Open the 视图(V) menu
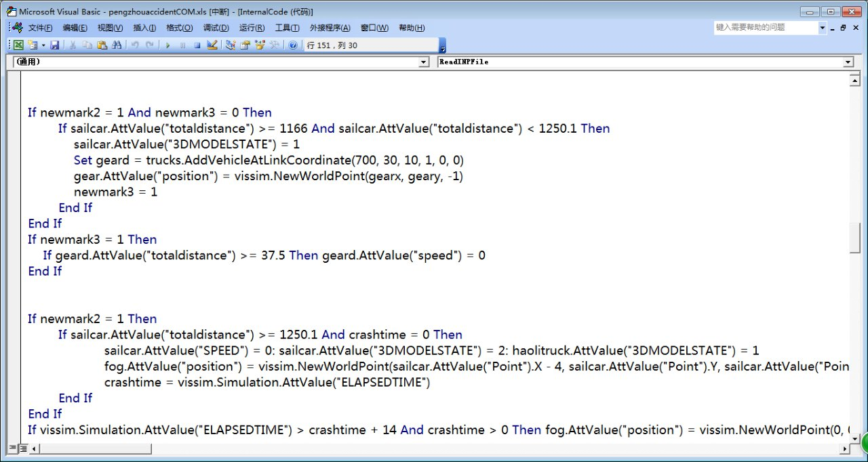 (110, 28)
